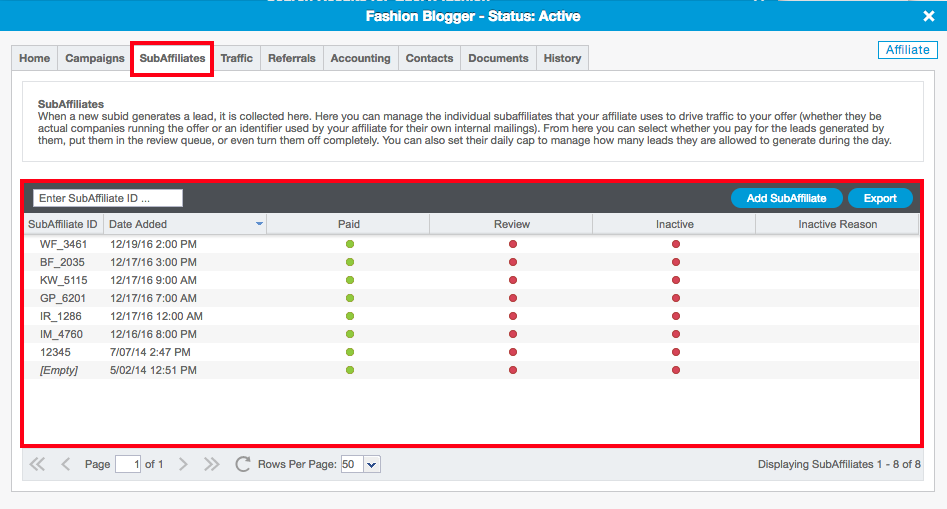Switch to the Campaigns tab
Image resolution: width=947 pixels, height=509 pixels.
click(x=95, y=58)
